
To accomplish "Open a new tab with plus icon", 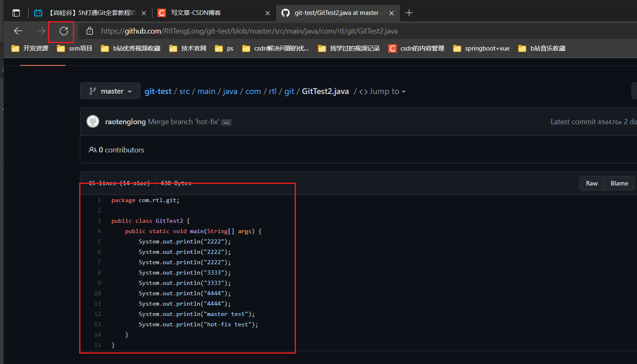I will pos(409,13).
